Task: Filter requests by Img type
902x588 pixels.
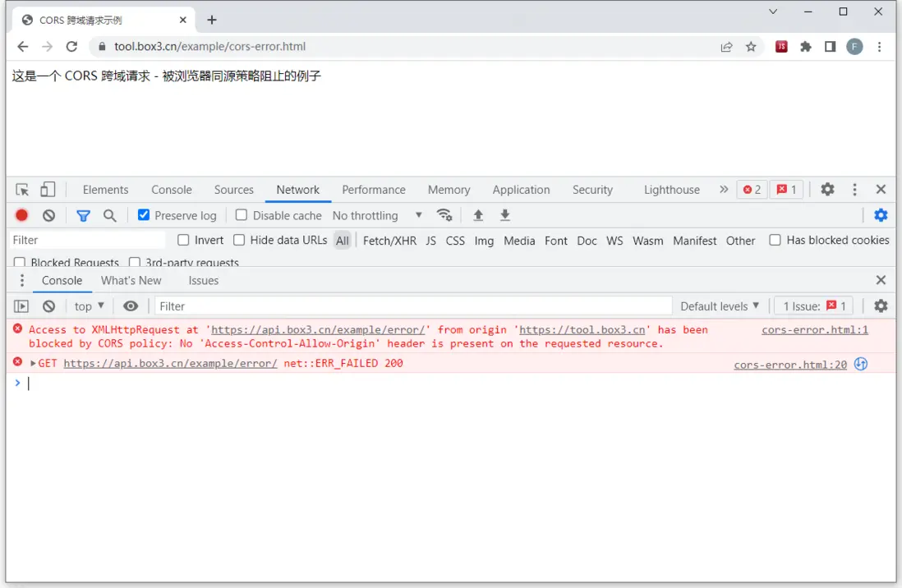Action: [x=484, y=241]
